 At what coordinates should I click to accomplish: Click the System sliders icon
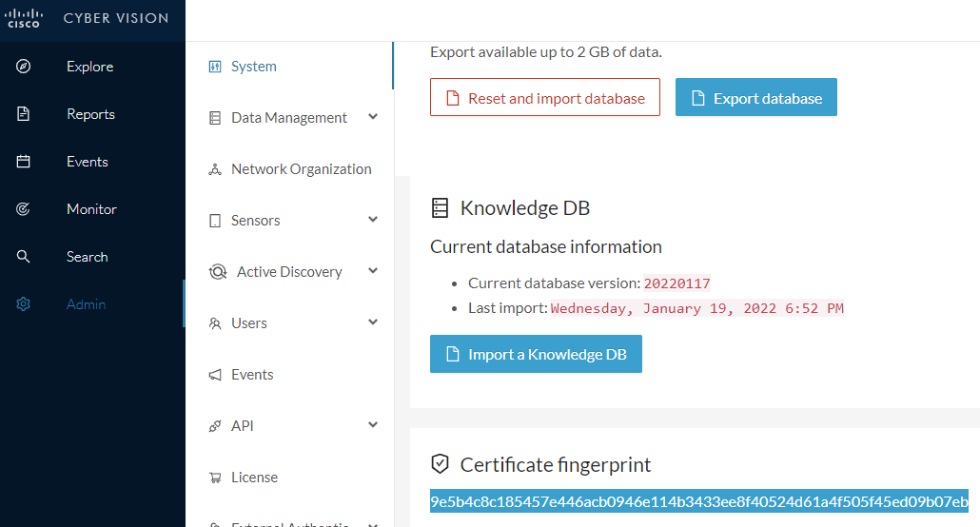tap(215, 67)
